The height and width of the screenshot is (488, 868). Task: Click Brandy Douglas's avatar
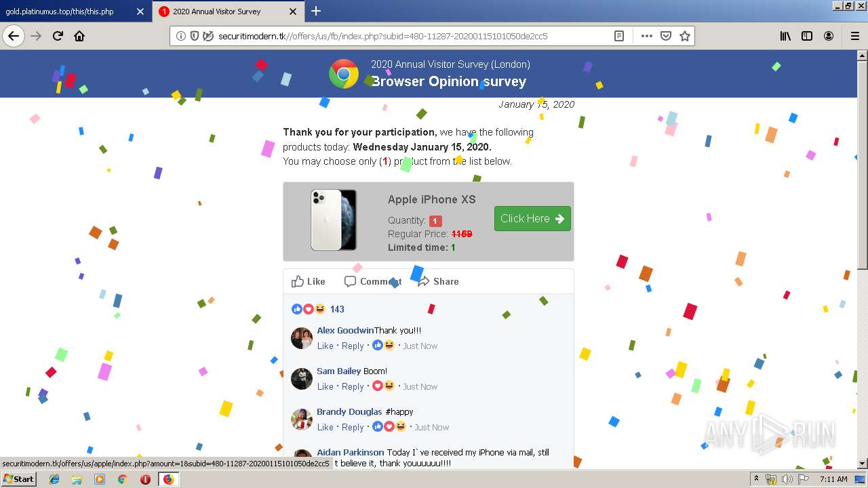pos(302,419)
